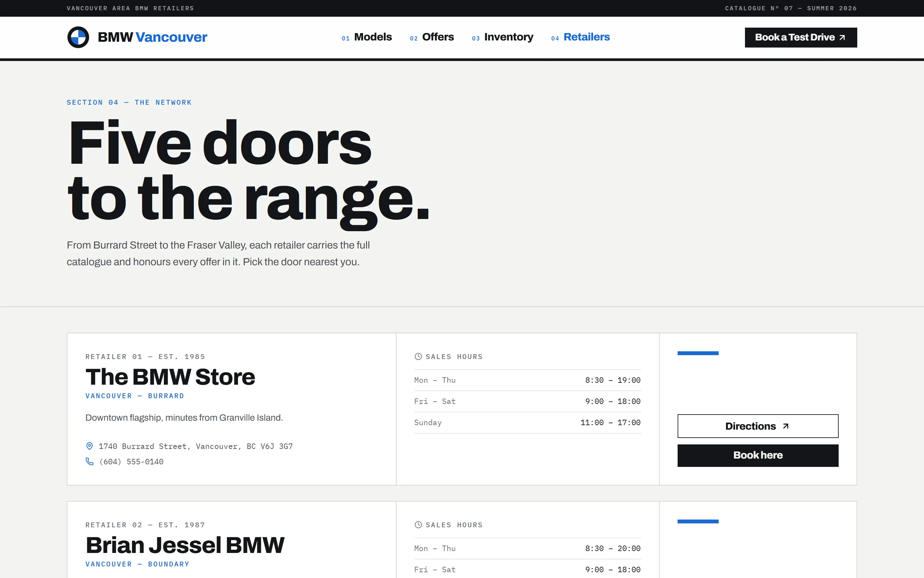Click 'Downtown flagship, minutes from Granville Island.' text
This screenshot has width=924, height=578.
(x=184, y=417)
